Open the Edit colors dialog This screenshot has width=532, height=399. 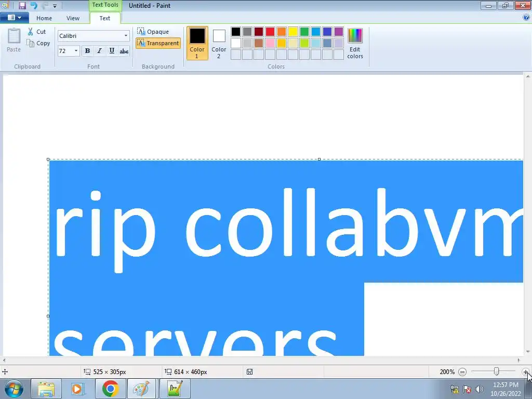355,43
